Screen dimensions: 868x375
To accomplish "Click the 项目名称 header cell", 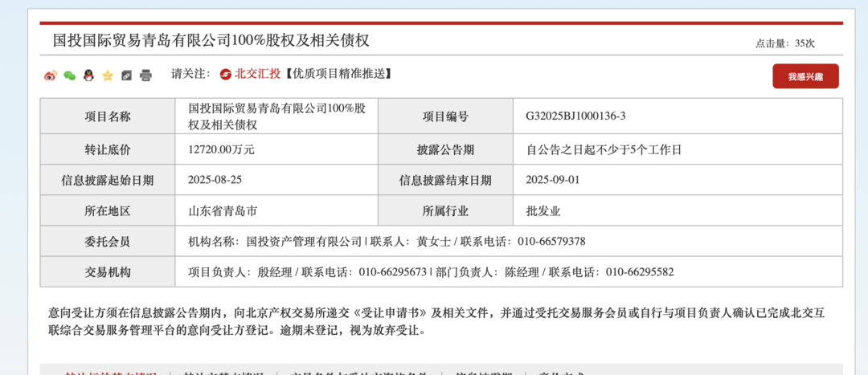I will (x=108, y=116).
